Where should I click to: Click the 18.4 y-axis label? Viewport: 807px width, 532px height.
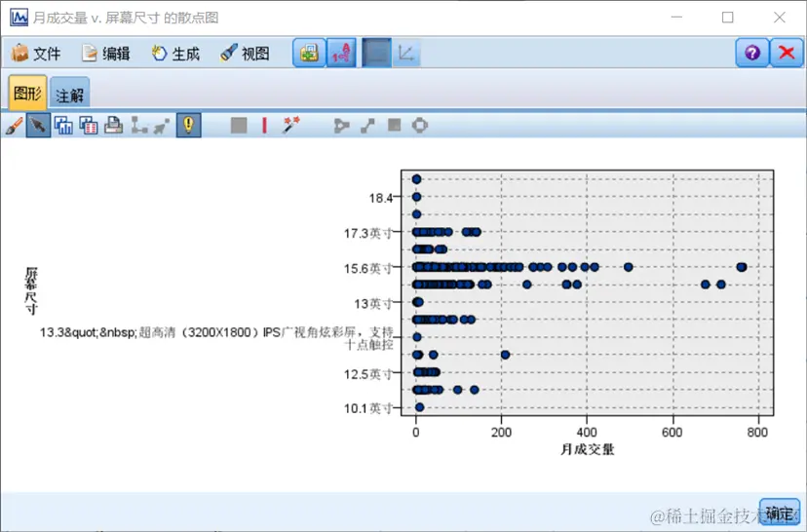point(381,198)
